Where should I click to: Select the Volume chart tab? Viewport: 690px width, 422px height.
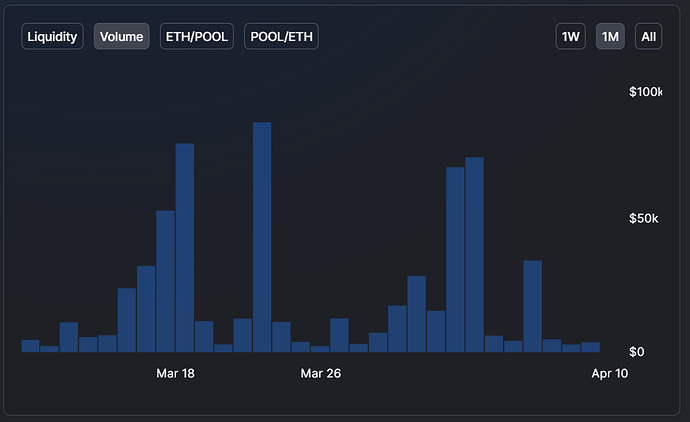tap(122, 37)
